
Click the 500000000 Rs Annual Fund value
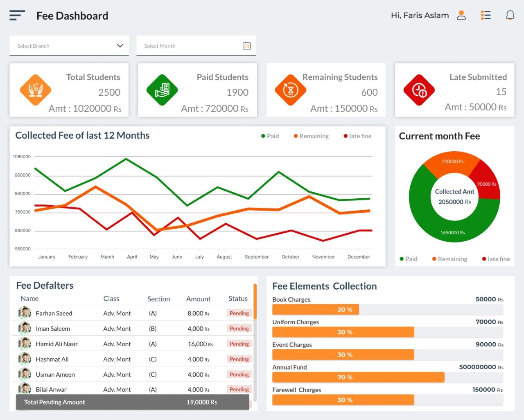(481, 367)
